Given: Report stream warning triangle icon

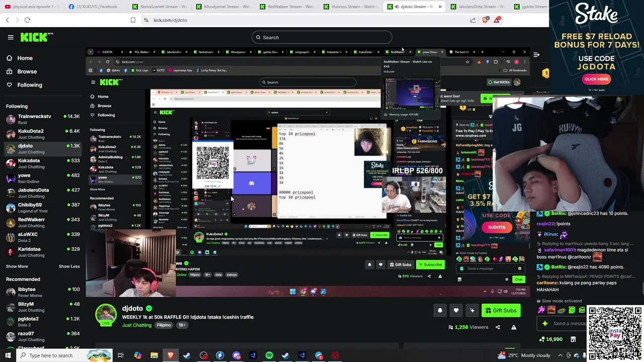Looking at the screenshot, I should [514, 327].
